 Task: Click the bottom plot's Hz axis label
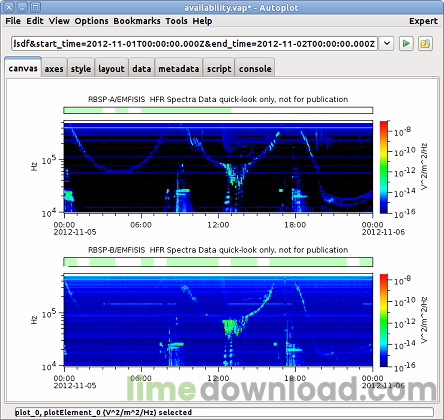click(x=34, y=320)
